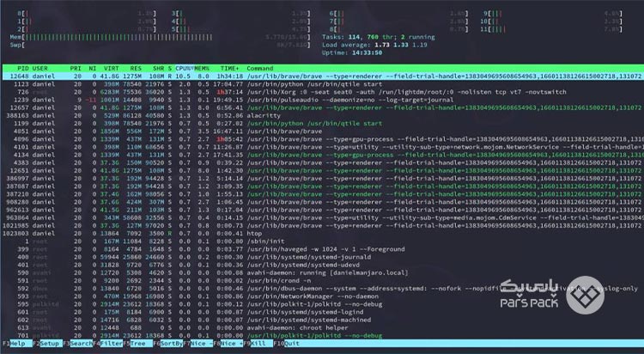Select brave gpu-process row PID 4096
The height and width of the screenshot is (354, 644).
[x=323, y=139]
